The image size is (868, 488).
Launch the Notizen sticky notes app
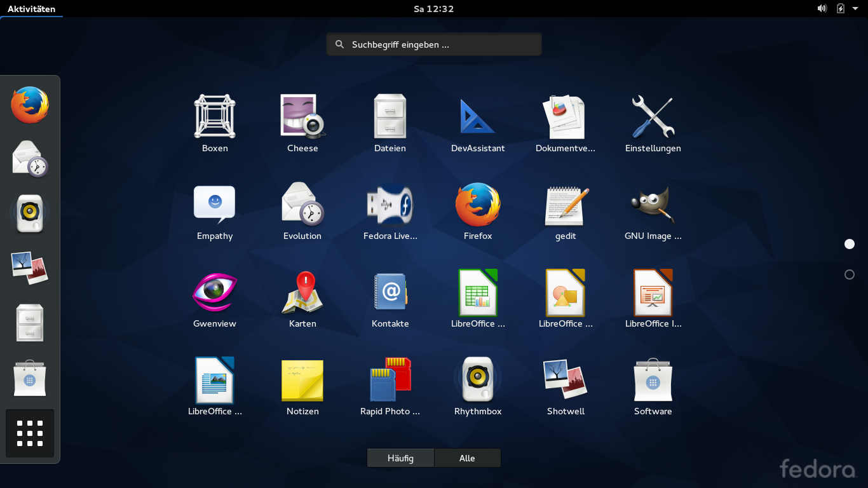coord(302,380)
